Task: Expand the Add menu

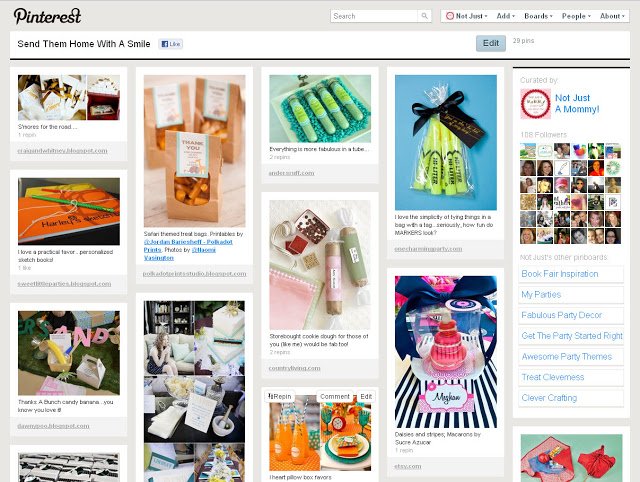Action: [505, 16]
